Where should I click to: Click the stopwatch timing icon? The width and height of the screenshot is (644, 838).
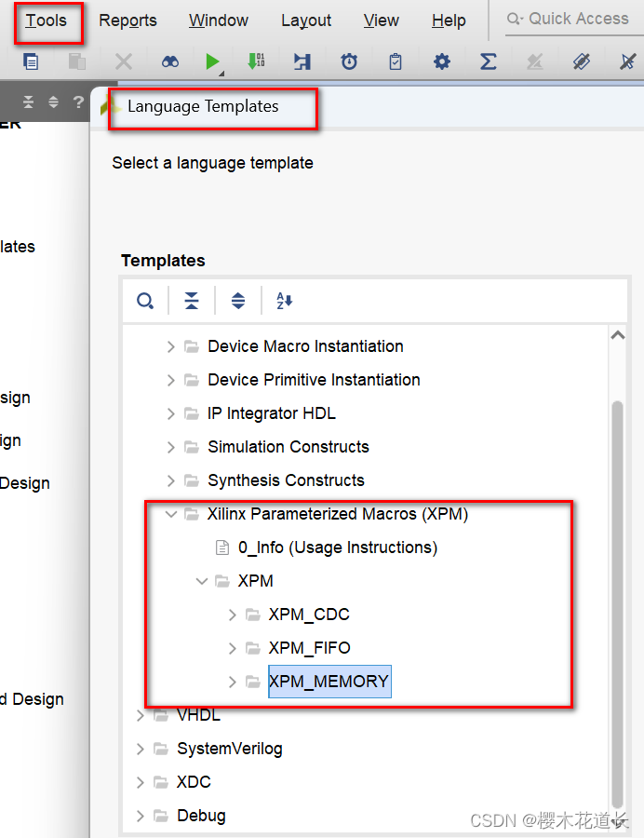point(349,61)
